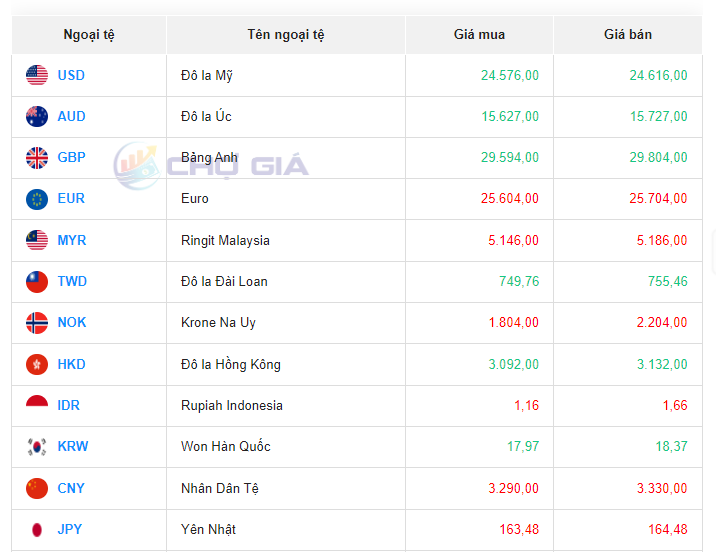Click the Malaysia flag icon
The image size is (716, 552).
point(37,240)
